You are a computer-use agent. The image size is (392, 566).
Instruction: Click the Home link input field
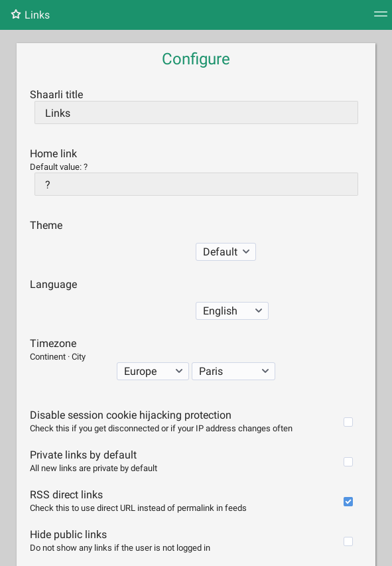[196, 184]
